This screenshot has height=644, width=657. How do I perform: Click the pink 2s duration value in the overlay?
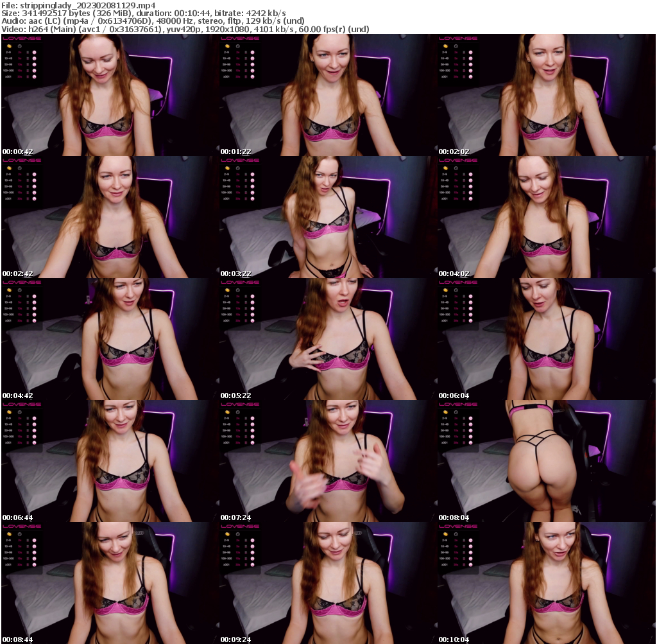click(x=20, y=52)
